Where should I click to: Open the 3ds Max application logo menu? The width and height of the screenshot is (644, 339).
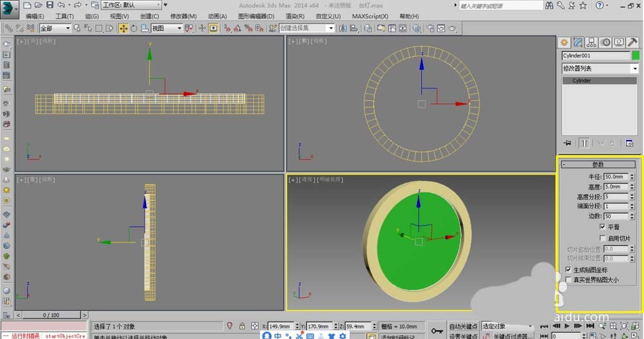click(x=10, y=10)
